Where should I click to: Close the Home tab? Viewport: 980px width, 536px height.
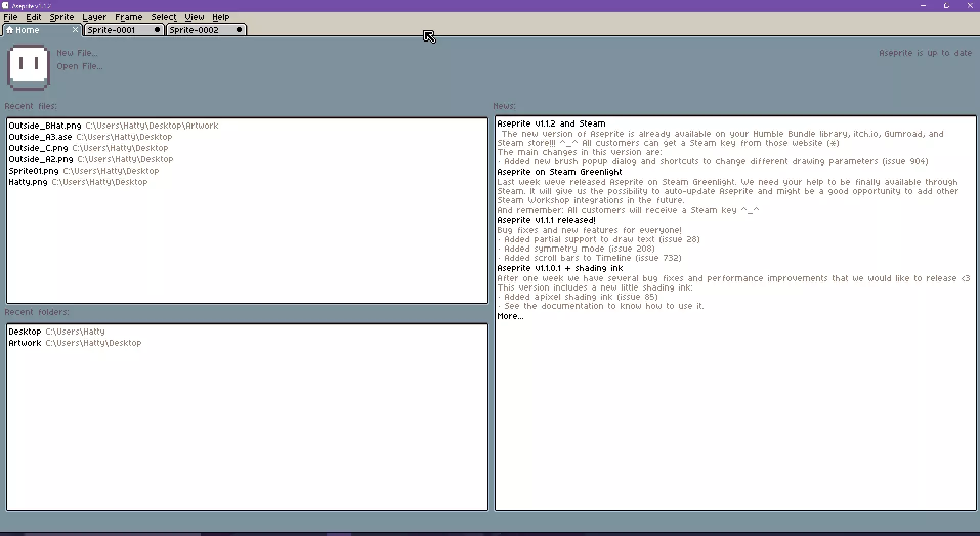click(75, 30)
